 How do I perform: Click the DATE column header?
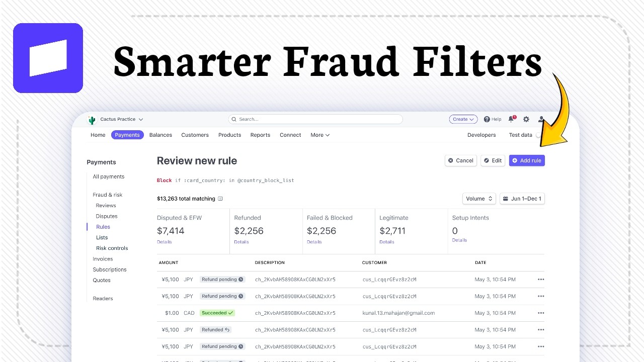(480, 262)
